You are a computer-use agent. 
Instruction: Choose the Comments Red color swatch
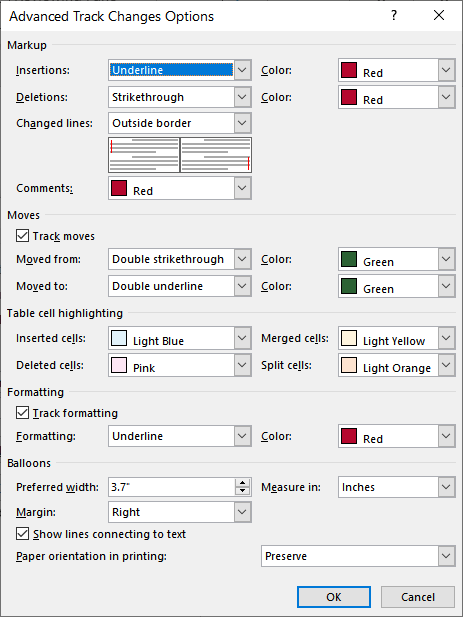pos(180,188)
